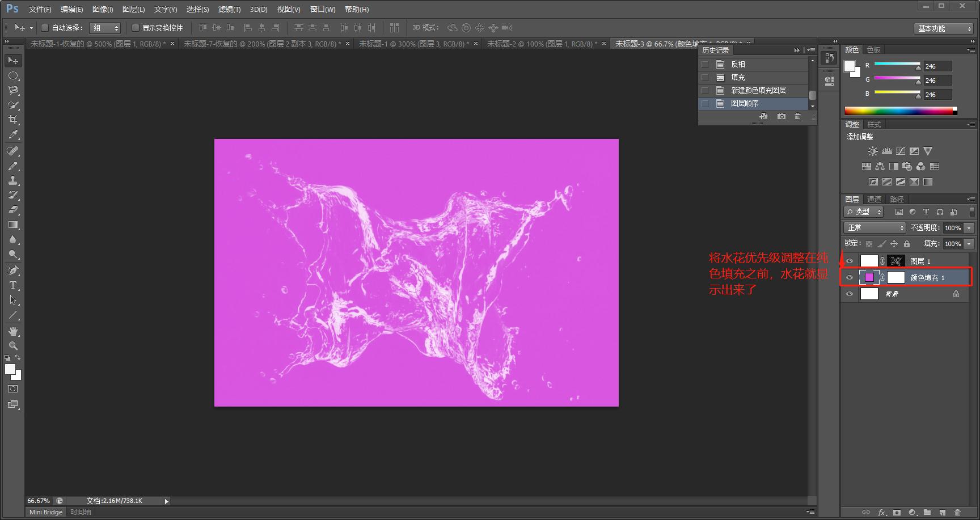Create new snapshot in History panel
980x520 pixels.
pyautogui.click(x=782, y=116)
